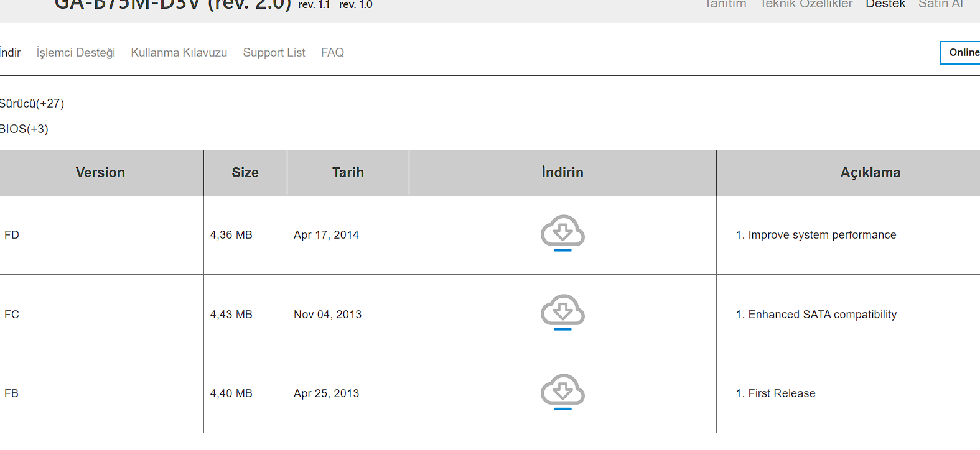Open the Satın Al purchase page
Image resolution: width=980 pixels, height=450 pixels.
click(x=940, y=4)
